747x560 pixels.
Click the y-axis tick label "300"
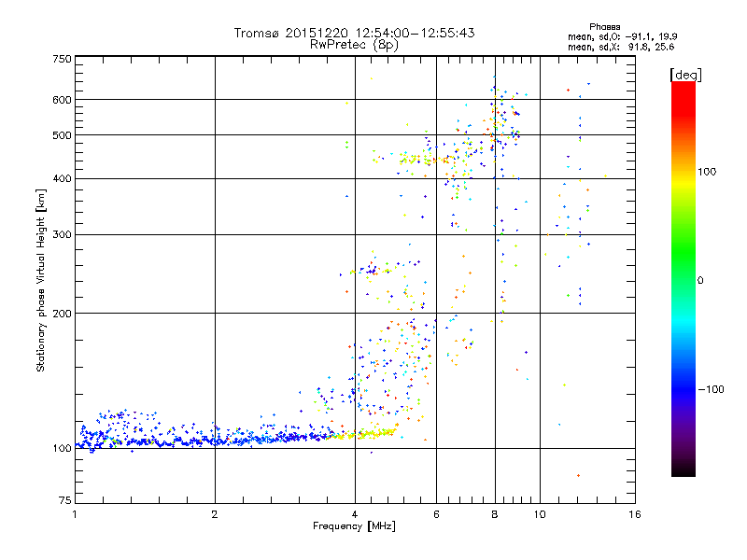(62, 235)
